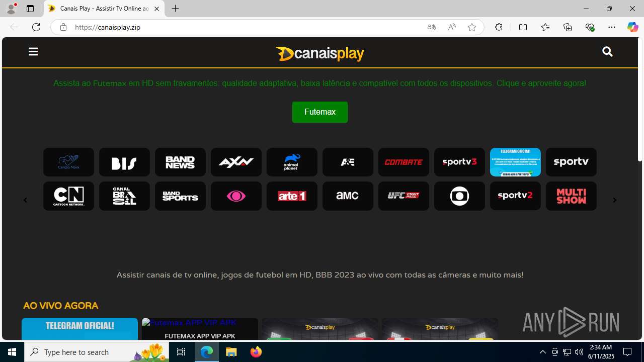This screenshot has height=362, width=644.
Task: Choose the Animal Planet channel tile
Action: point(292,162)
